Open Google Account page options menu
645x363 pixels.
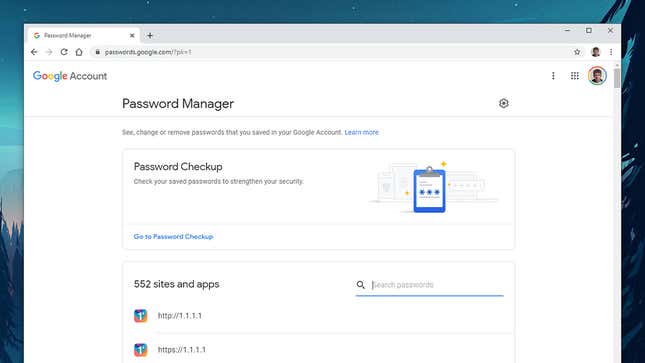point(553,76)
